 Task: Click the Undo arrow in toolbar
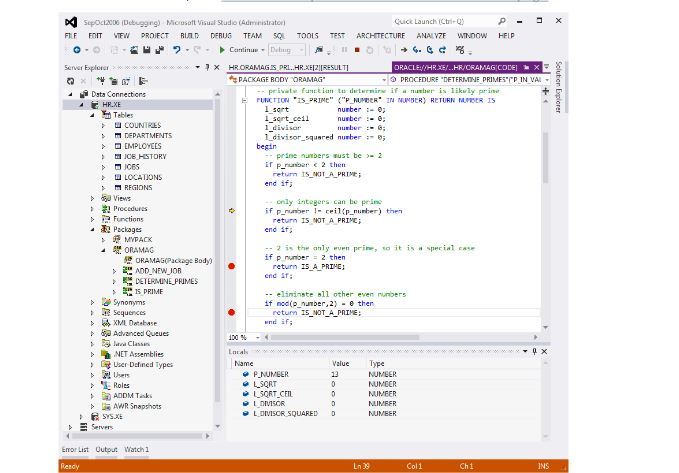pos(177,50)
